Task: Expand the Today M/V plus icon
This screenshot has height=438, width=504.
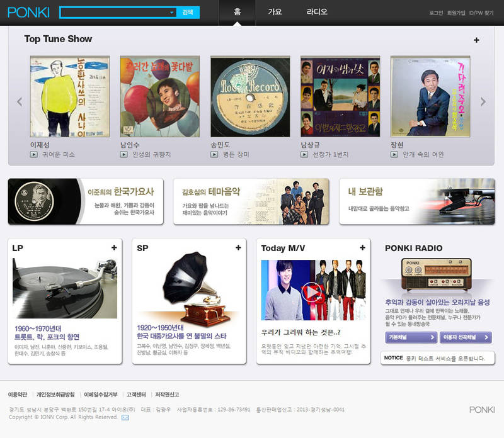Action: click(363, 247)
